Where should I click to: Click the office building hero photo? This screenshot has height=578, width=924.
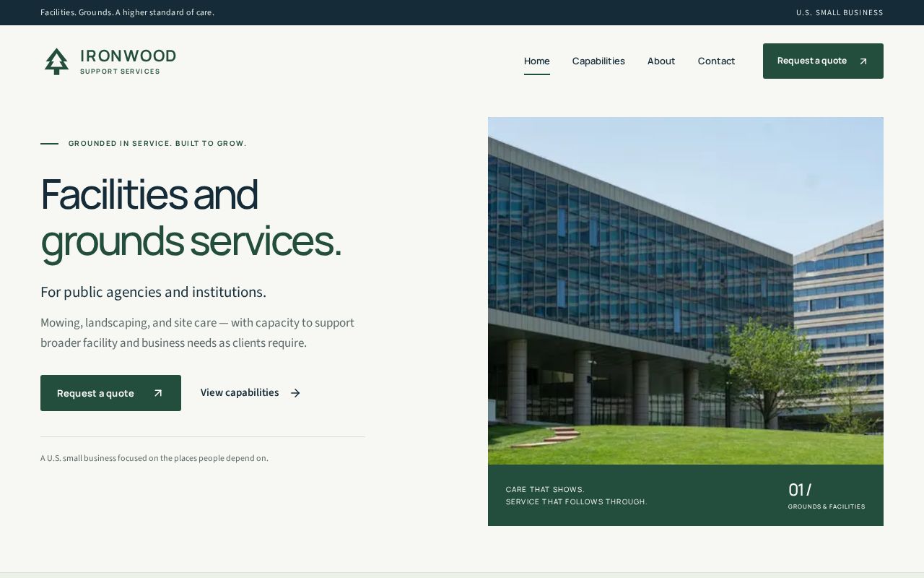coord(686,290)
